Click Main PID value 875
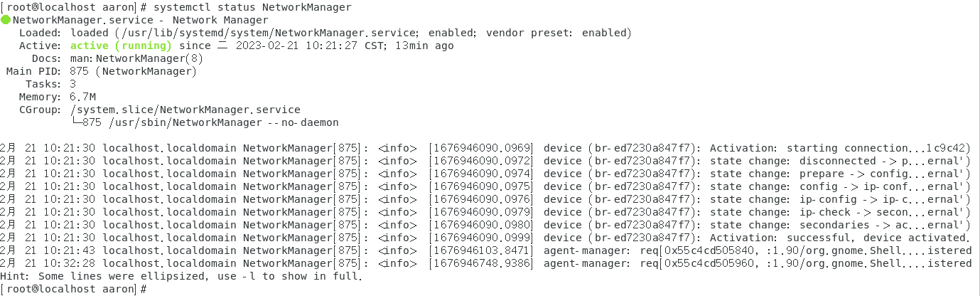Image resolution: width=980 pixels, height=296 pixels. pos(80,71)
